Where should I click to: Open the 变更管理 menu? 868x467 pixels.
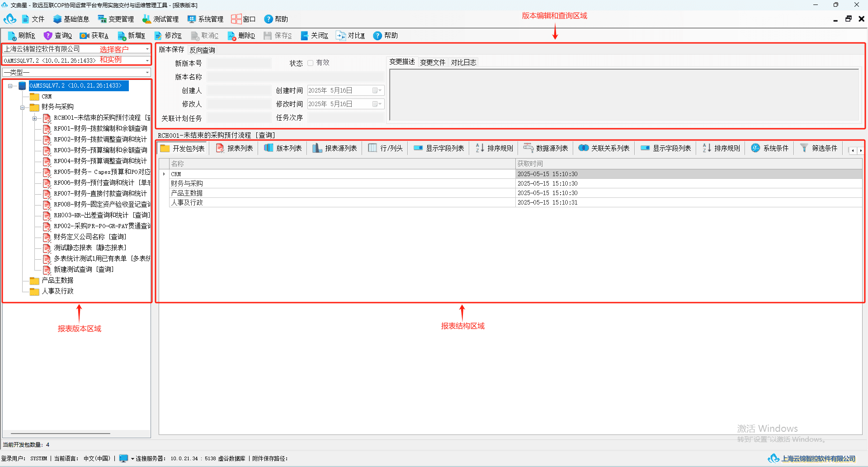point(116,19)
